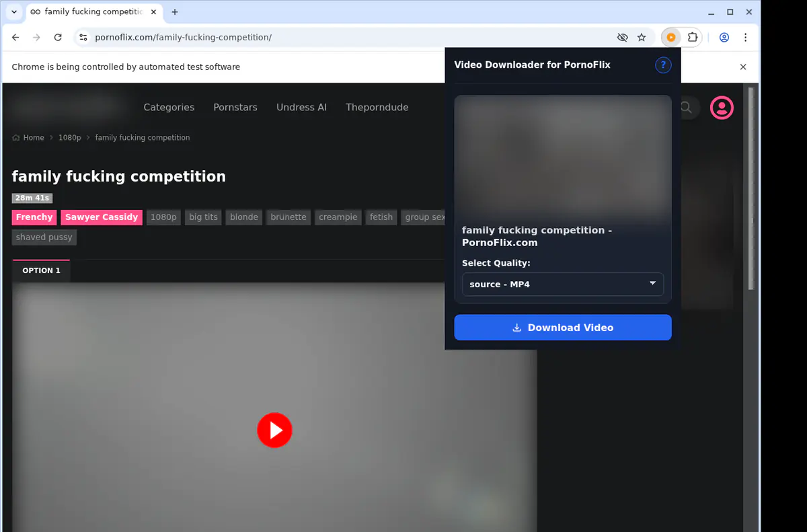The height and width of the screenshot is (532, 807).
Task: Click the pornoflix.com URL in the address bar
Action: [x=184, y=38]
